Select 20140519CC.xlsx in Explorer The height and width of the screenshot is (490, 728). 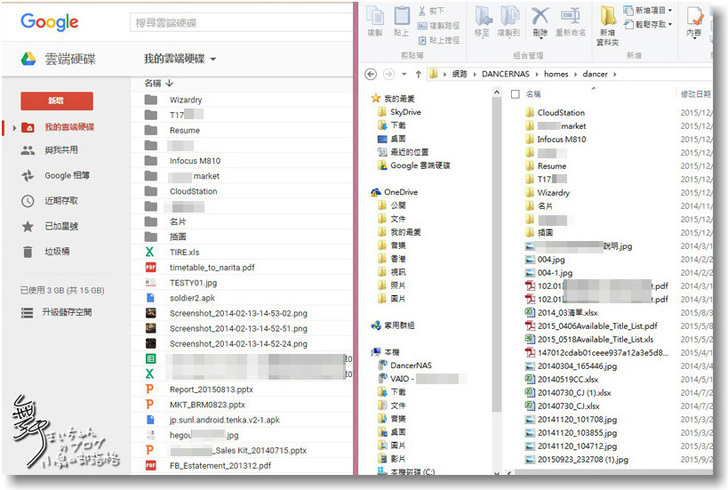click(x=568, y=379)
